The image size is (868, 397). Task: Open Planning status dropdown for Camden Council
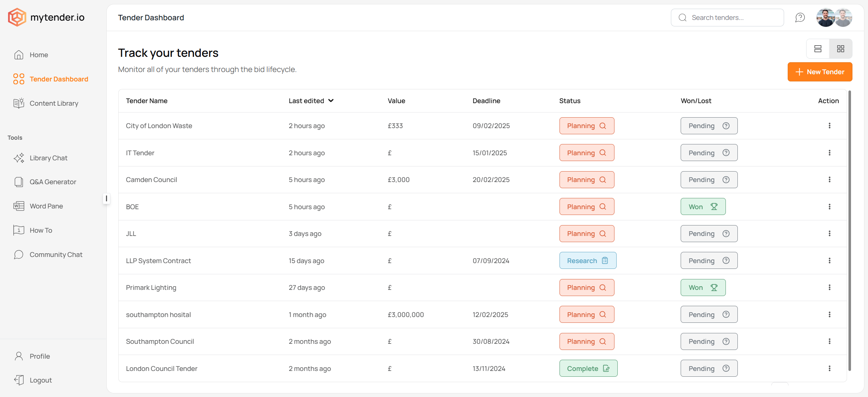[x=586, y=180]
